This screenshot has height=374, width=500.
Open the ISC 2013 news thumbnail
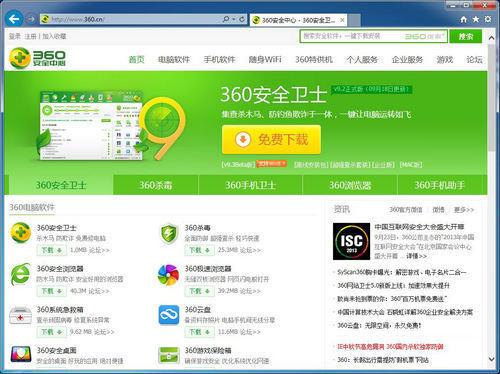351,241
